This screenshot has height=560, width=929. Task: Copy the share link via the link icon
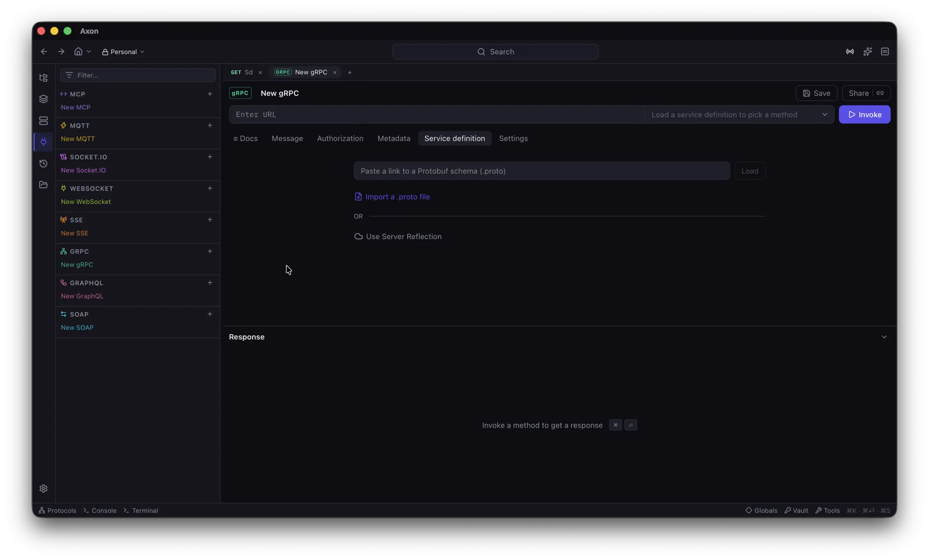point(880,93)
